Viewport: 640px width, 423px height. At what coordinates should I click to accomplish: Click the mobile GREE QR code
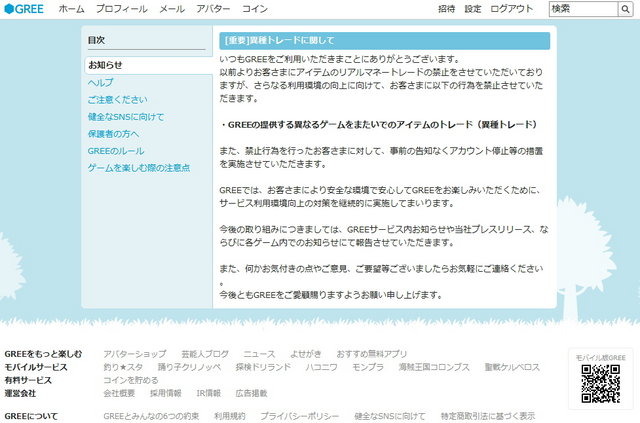point(600,384)
